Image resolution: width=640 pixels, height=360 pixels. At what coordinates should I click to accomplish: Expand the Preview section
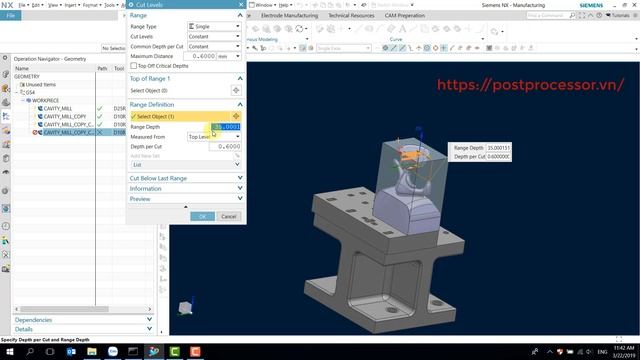point(186,199)
